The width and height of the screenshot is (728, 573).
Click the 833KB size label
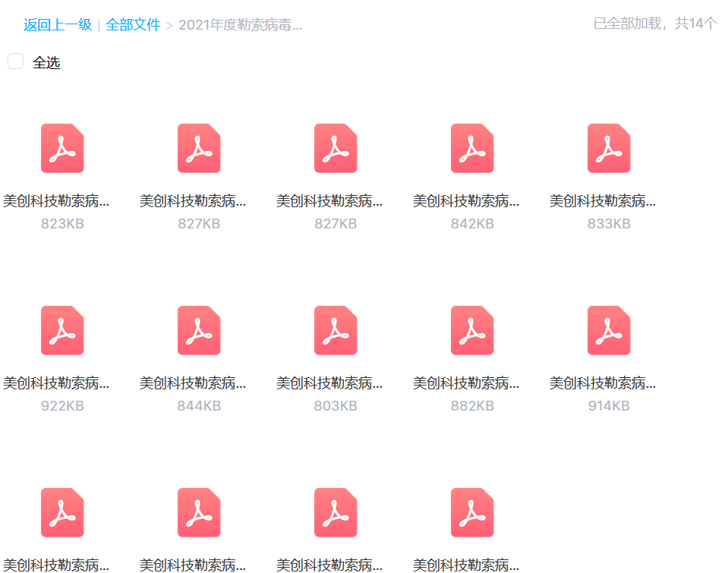tap(609, 224)
